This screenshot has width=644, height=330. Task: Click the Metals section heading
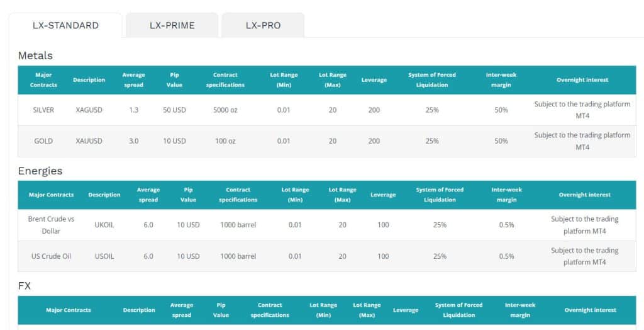35,55
